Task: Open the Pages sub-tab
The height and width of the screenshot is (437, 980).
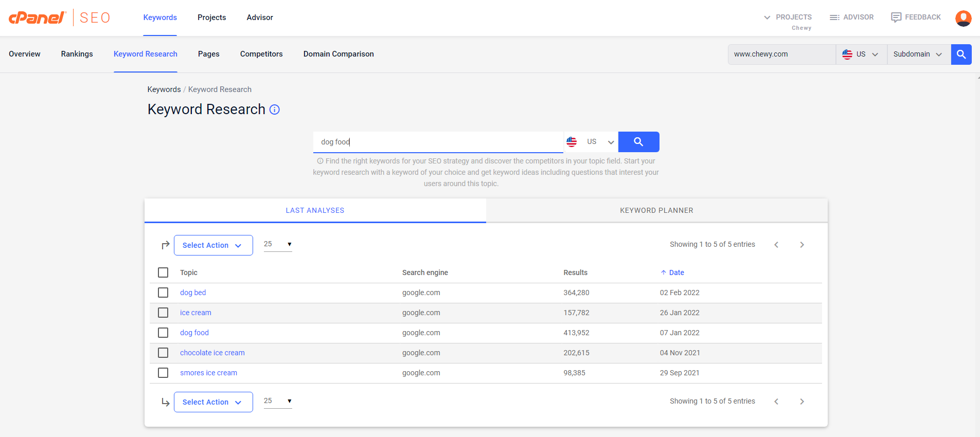Action: (209, 54)
